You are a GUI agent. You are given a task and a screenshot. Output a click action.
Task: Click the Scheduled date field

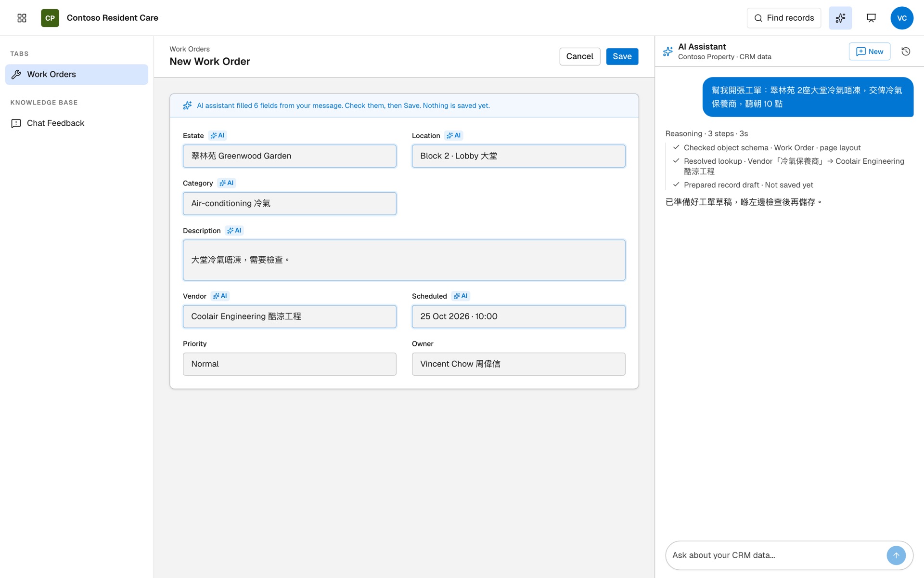[518, 316]
